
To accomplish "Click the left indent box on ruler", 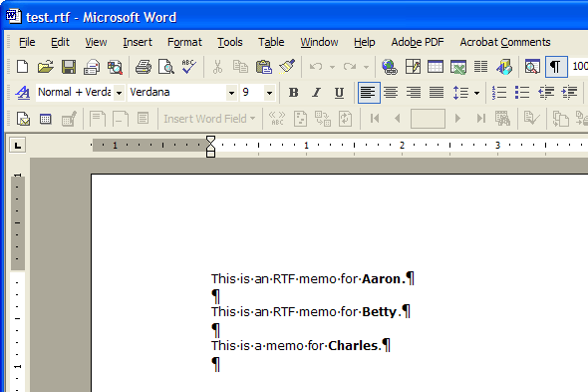I will (x=210, y=154).
